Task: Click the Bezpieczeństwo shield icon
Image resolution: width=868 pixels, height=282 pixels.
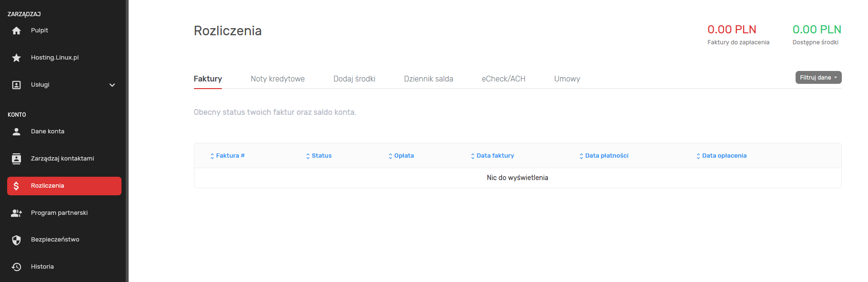Action: coord(17,240)
